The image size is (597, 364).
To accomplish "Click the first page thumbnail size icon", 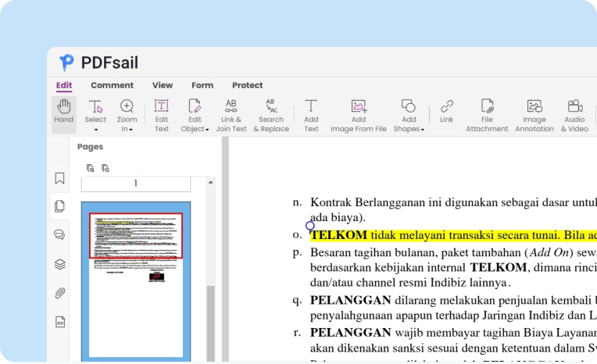I will coord(90,168).
